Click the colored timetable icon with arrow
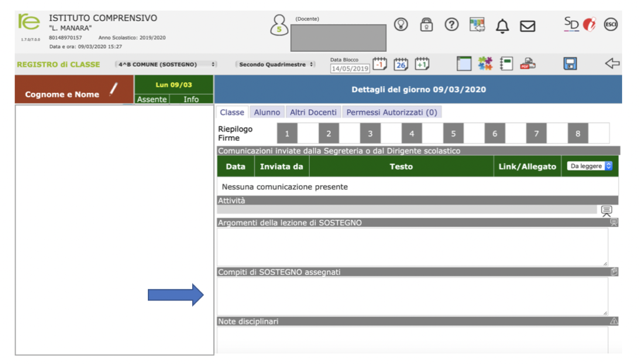Screen dimensions: 639x364 tap(477, 24)
